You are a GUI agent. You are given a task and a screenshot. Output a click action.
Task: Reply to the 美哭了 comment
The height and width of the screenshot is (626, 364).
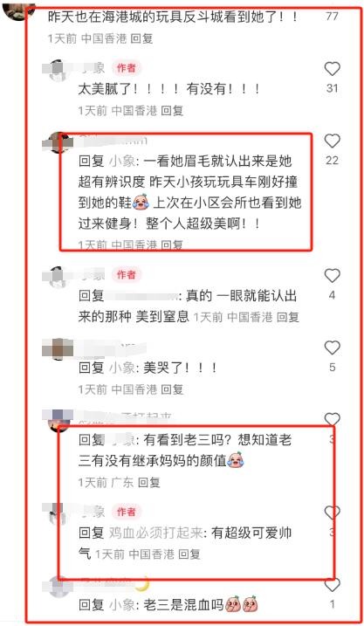point(172,389)
